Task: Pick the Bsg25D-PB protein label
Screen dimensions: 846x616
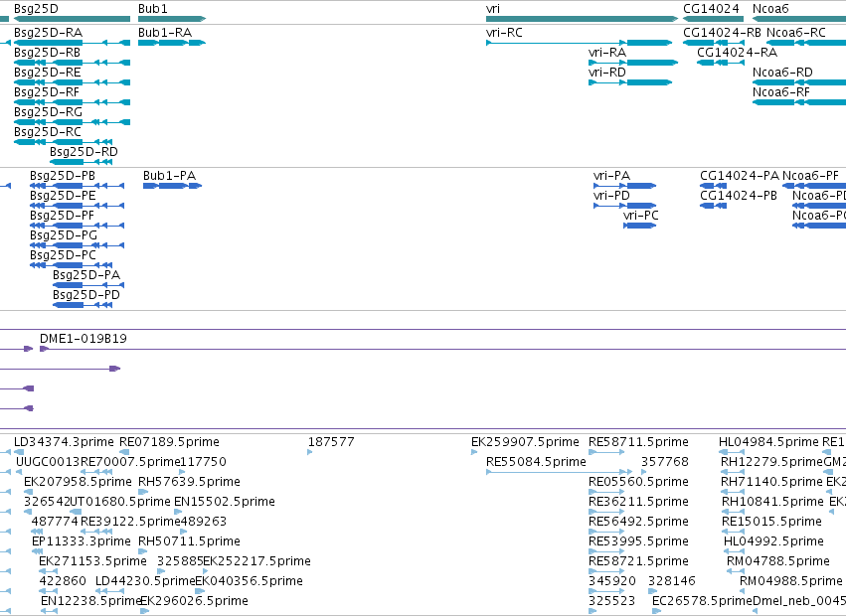Action: [63, 176]
